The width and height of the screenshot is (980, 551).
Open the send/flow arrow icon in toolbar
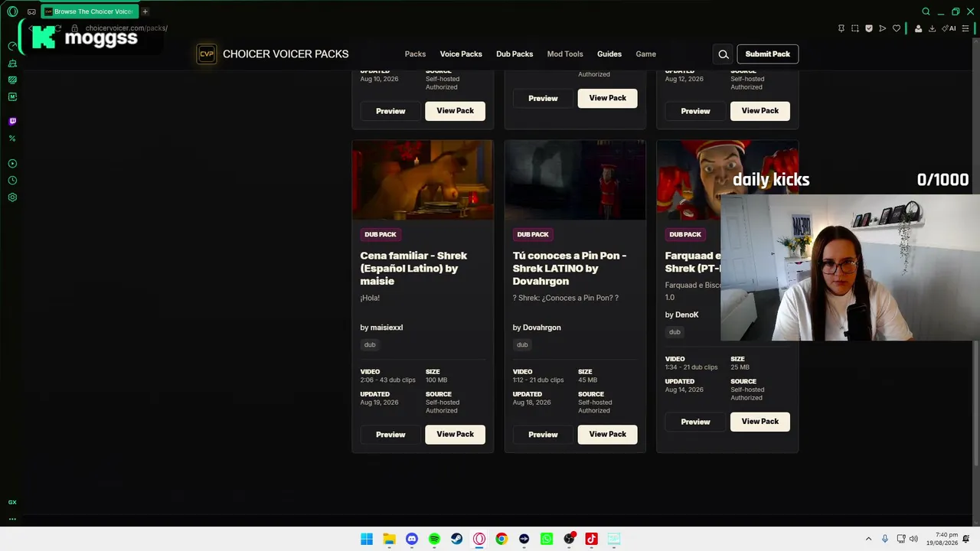coord(883,28)
